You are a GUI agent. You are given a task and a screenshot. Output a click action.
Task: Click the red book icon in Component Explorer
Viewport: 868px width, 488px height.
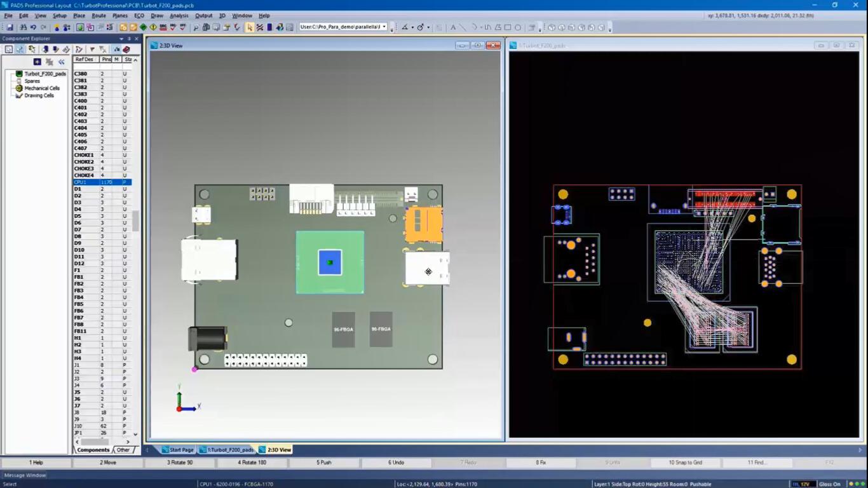point(126,49)
